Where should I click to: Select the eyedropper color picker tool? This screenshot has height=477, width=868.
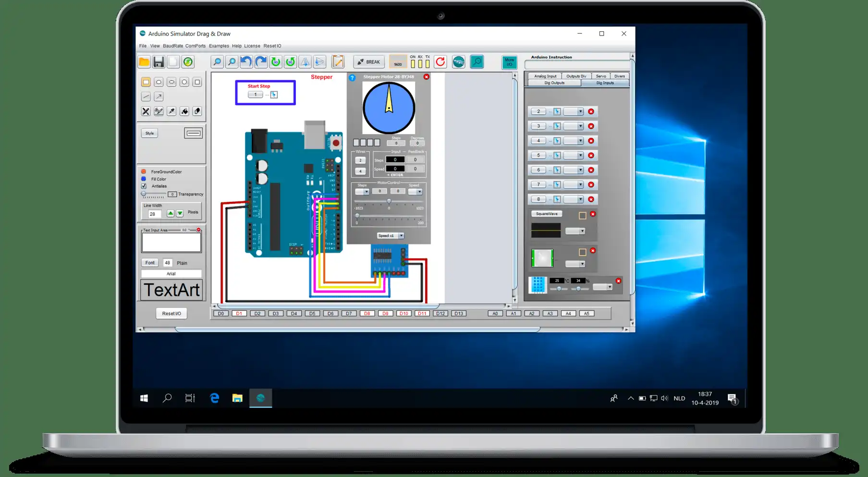tap(171, 111)
